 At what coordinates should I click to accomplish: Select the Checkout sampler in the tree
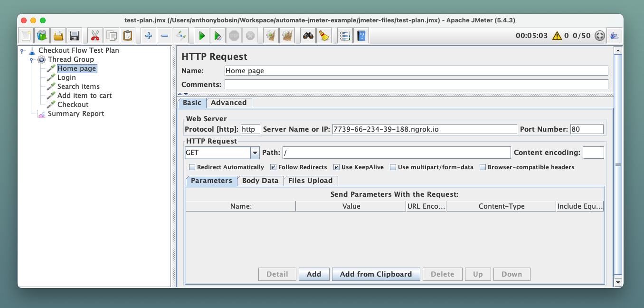point(73,104)
